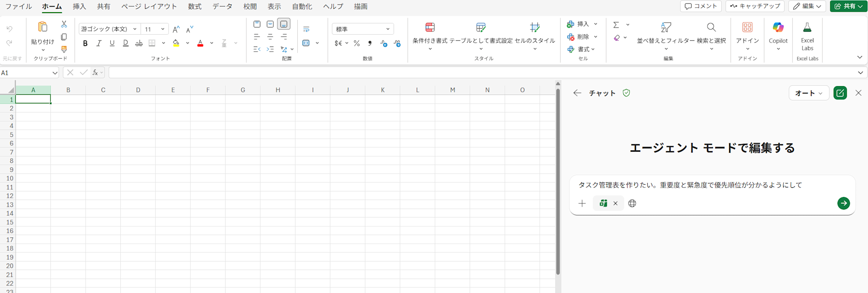The width and height of the screenshot is (868, 293).
Task: Switch to the 挿入 ribbon tab
Action: pos(79,7)
